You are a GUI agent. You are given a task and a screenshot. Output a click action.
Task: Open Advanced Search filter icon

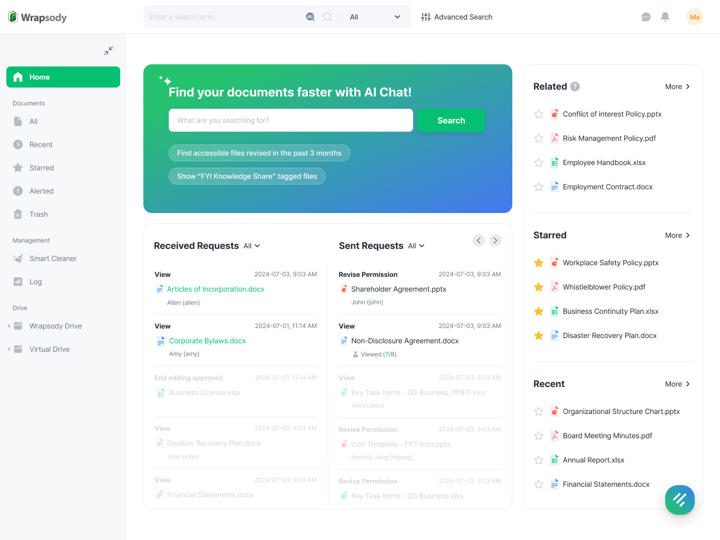tap(426, 17)
